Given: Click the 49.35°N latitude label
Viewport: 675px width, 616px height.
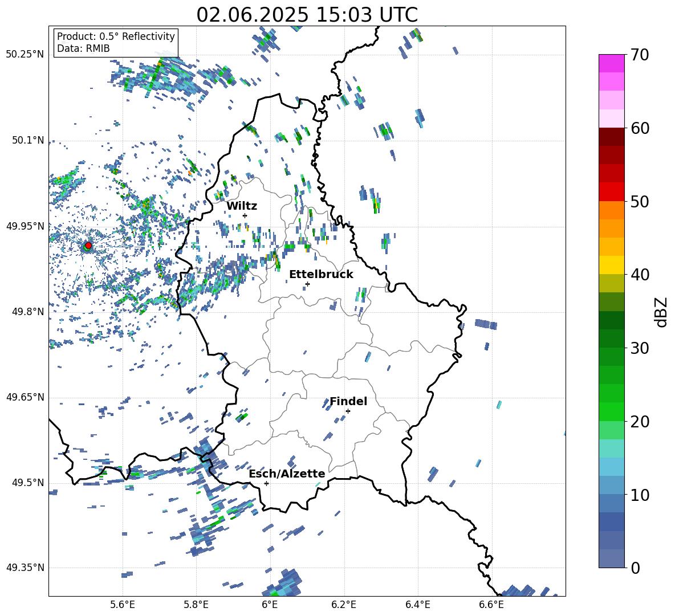Looking at the screenshot, I should (25, 568).
